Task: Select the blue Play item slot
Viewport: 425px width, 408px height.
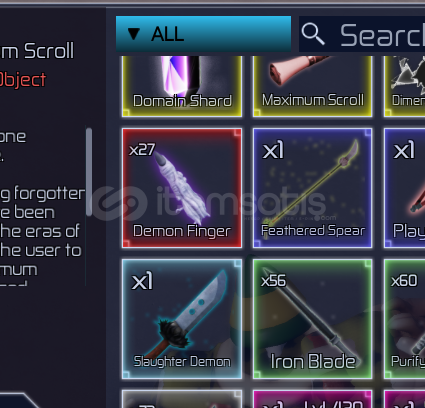Action: pos(404,188)
